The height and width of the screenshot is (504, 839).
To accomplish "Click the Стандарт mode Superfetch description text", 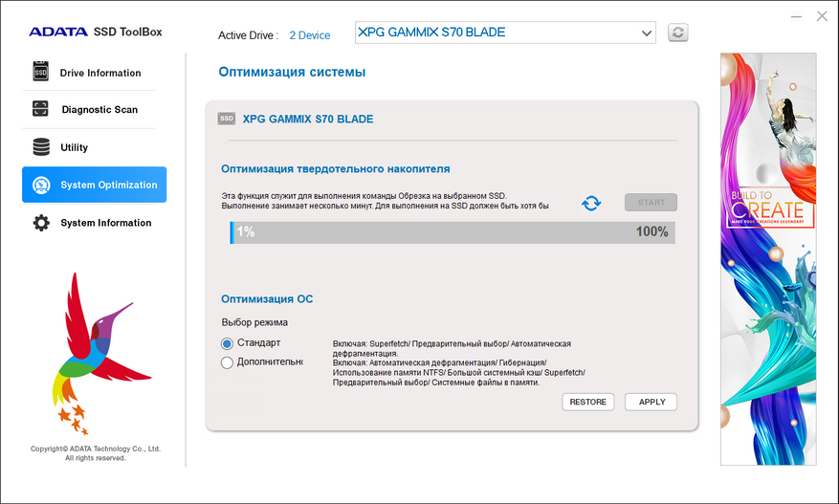I will (x=453, y=348).
